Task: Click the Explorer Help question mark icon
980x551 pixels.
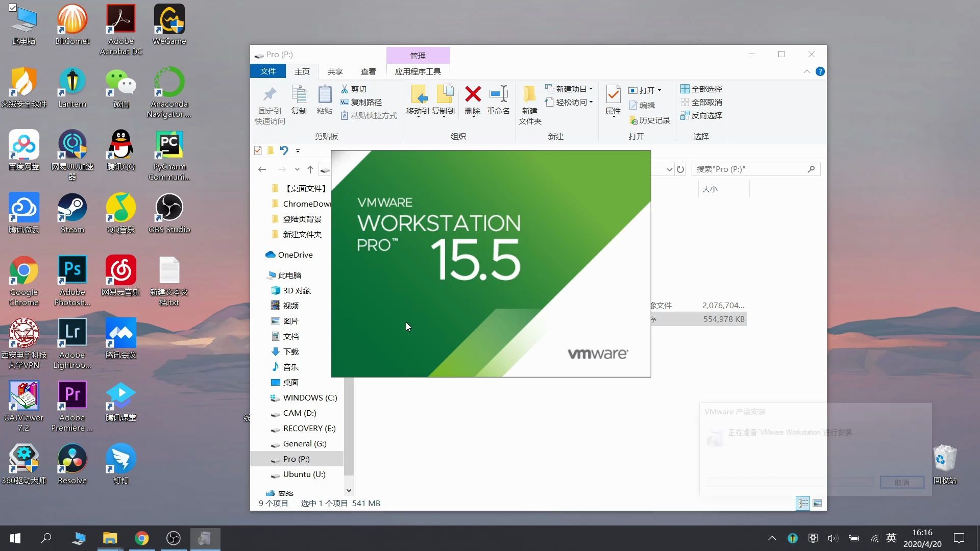Action: tap(820, 71)
